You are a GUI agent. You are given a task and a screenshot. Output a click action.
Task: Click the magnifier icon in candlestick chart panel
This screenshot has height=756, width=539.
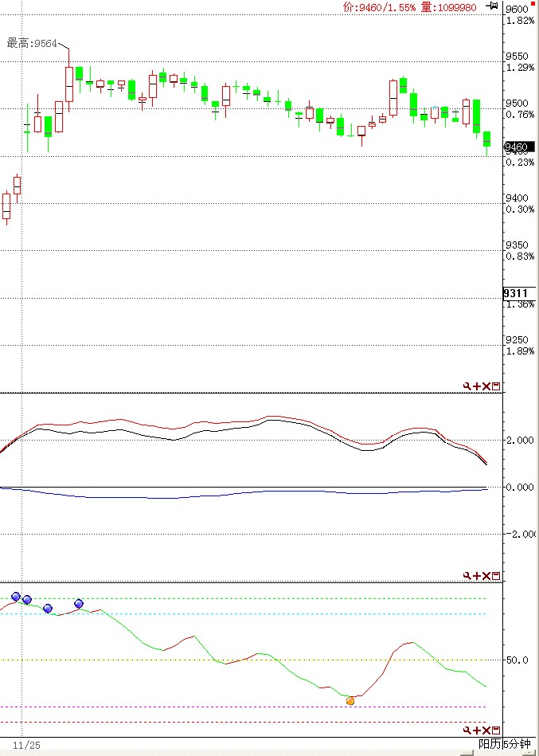(x=467, y=386)
